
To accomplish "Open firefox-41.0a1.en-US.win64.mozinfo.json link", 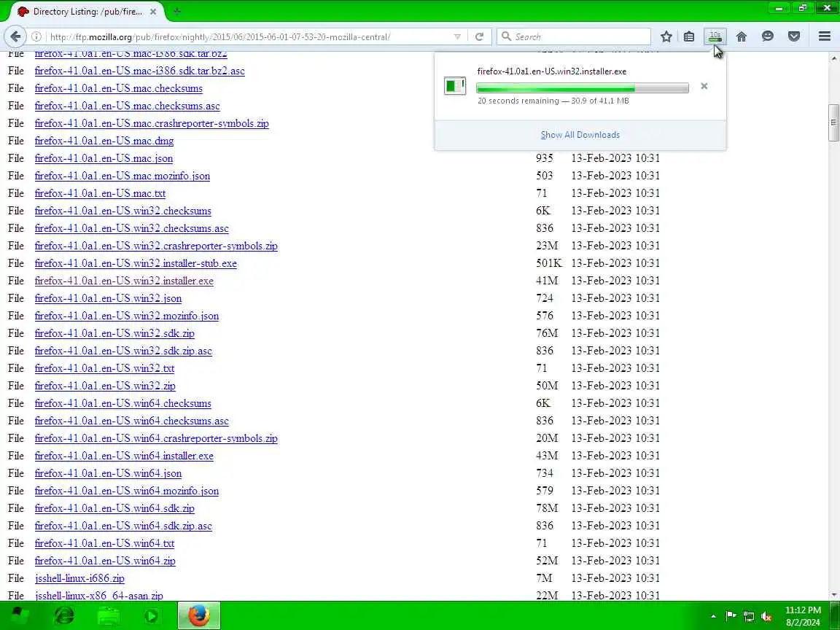I will 126,490.
